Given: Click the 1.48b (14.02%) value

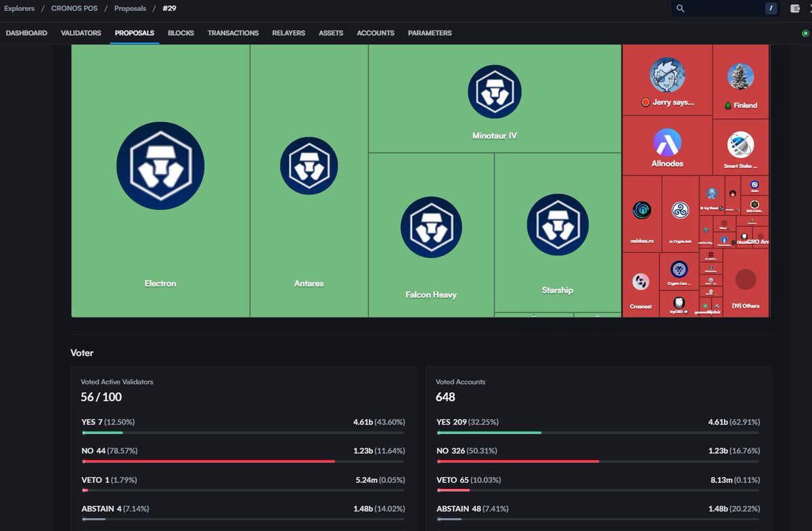Looking at the screenshot, I should [x=379, y=509].
